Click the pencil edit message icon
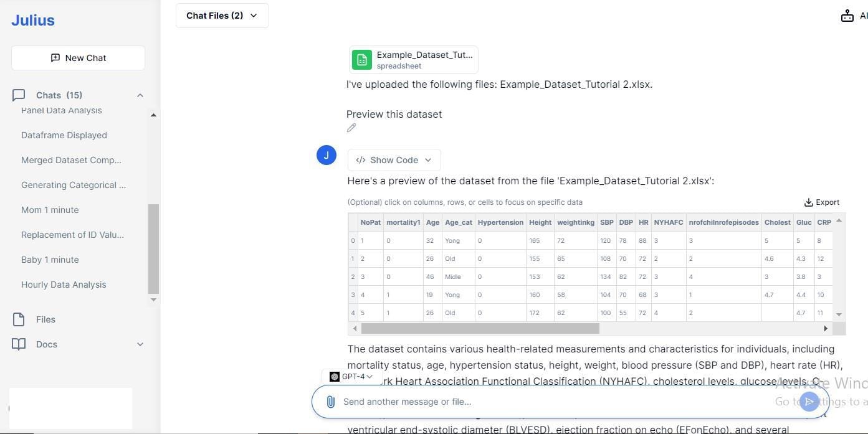 351,128
